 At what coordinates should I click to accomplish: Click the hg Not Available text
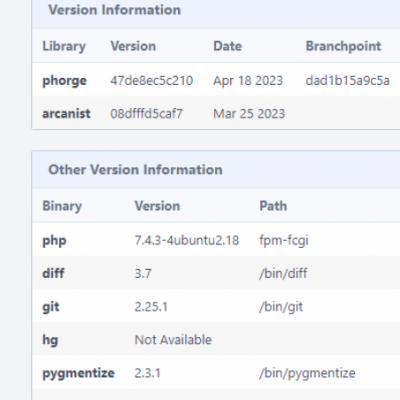(173, 340)
